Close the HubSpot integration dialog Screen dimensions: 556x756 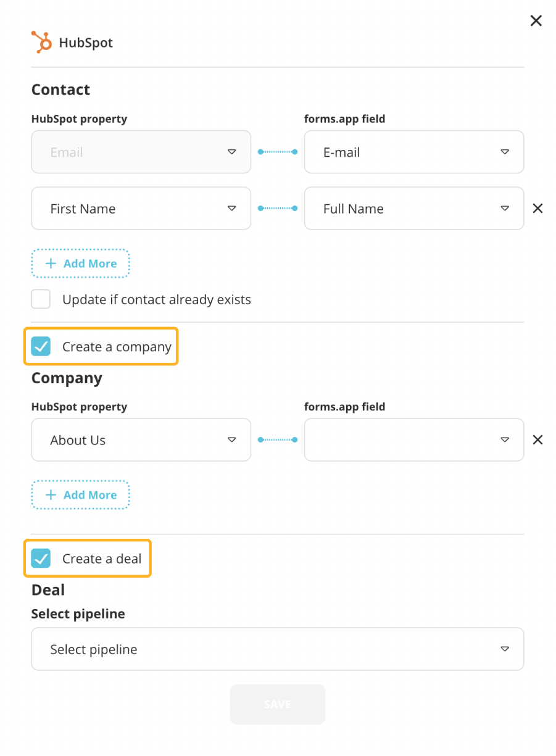536,21
